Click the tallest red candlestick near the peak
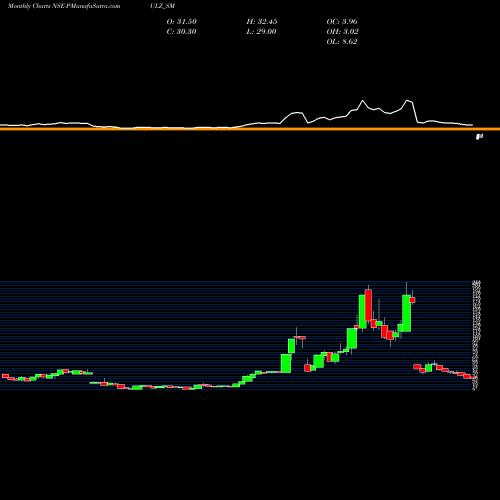This screenshot has height=500, width=500. click(368, 305)
